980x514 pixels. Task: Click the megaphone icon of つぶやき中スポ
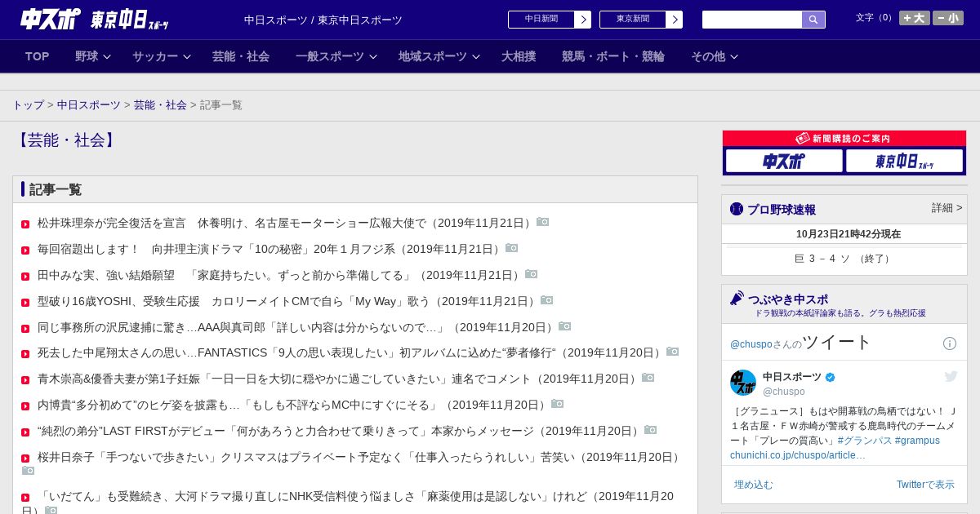tap(737, 298)
